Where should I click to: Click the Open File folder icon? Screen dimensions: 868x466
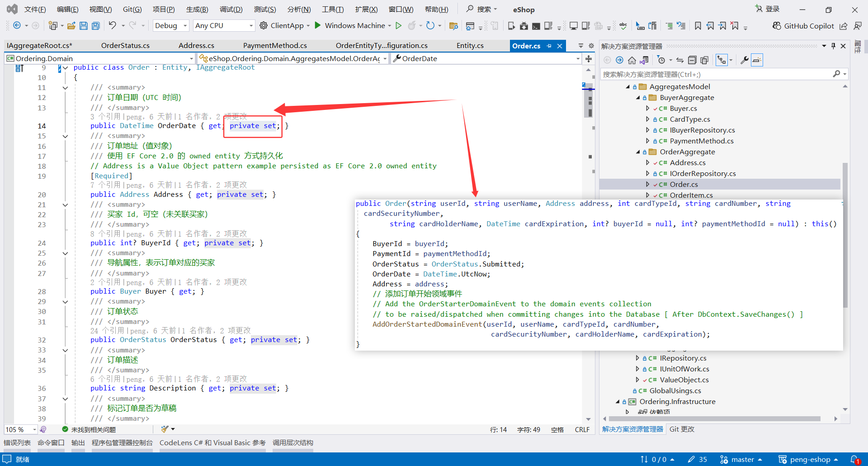[71, 26]
